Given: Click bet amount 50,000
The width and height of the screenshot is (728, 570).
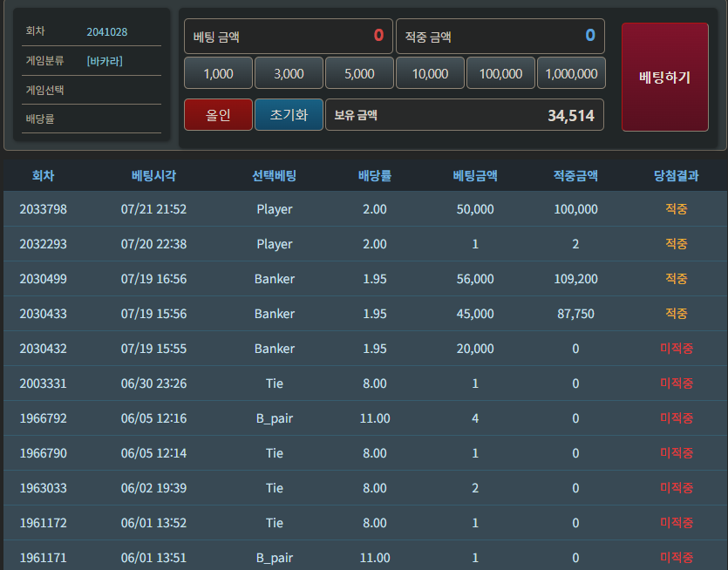Looking at the screenshot, I should pos(475,209).
